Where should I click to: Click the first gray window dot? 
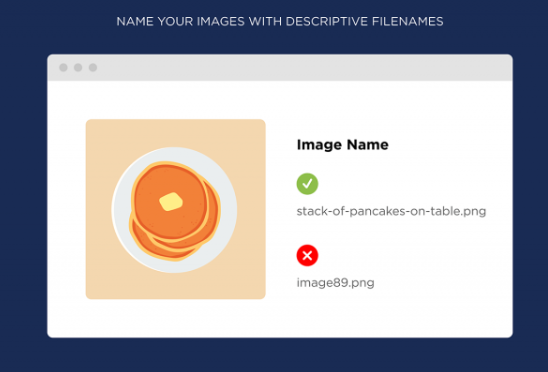[x=63, y=67]
